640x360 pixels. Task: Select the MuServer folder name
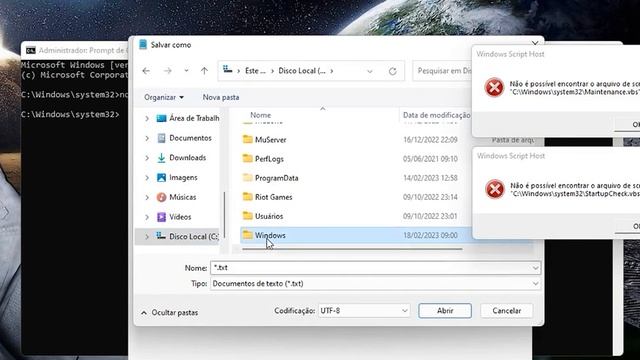(x=270, y=140)
